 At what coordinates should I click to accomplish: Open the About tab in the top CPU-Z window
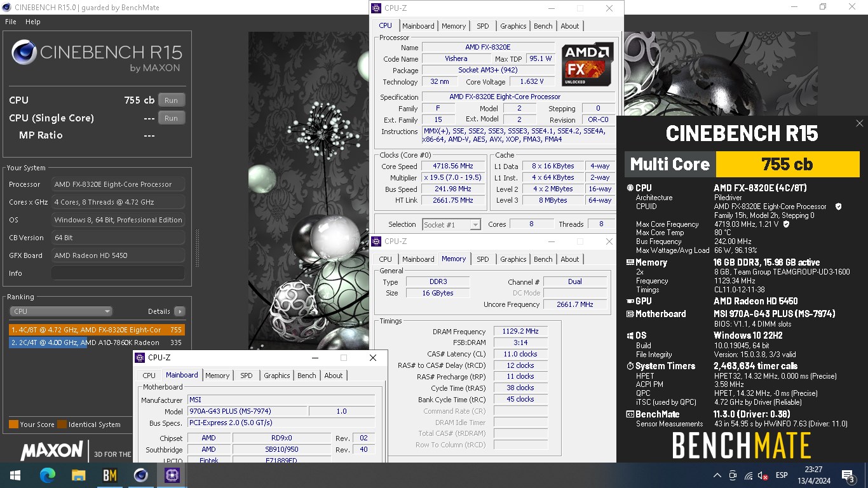coord(570,26)
